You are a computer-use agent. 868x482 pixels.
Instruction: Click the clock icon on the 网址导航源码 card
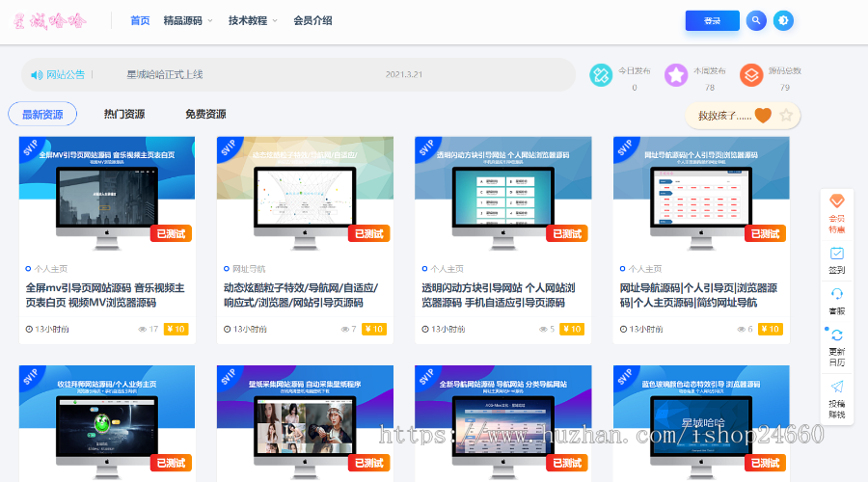pos(623,330)
